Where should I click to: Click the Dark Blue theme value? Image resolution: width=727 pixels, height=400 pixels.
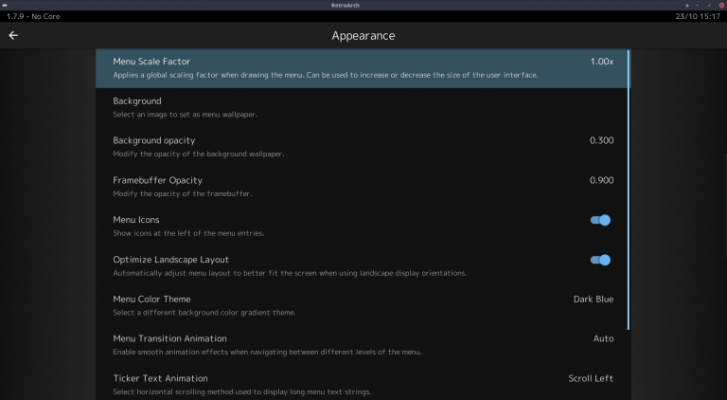[x=593, y=299]
